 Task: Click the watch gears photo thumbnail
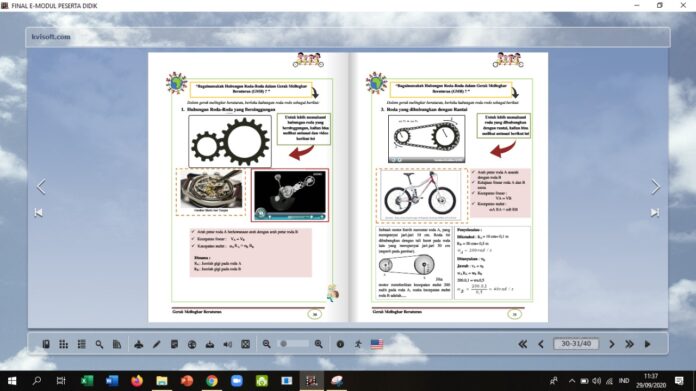(211, 189)
